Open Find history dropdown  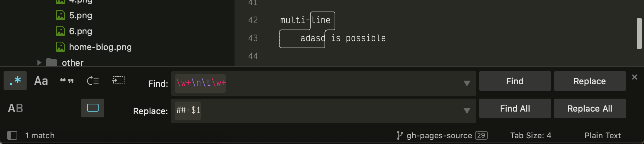467,84
